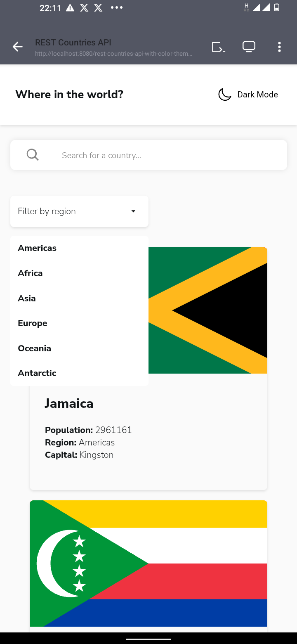Choose Asia region option
The height and width of the screenshot is (644, 297).
click(x=27, y=298)
